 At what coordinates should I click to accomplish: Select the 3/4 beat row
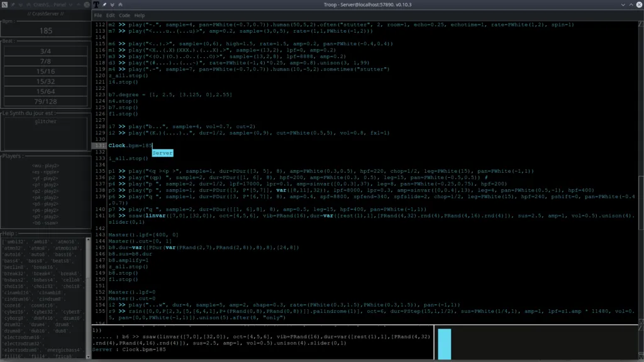pyautogui.click(x=45, y=52)
